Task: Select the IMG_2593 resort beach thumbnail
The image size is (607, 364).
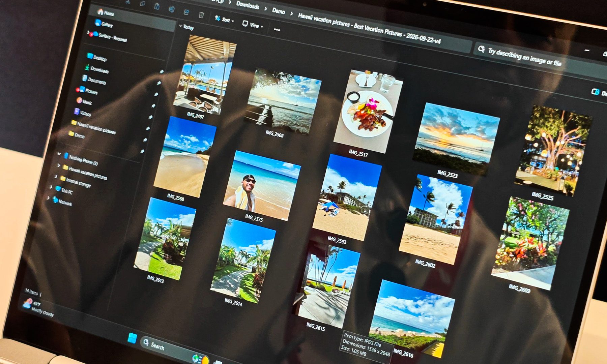Action: pyautogui.click(x=347, y=198)
